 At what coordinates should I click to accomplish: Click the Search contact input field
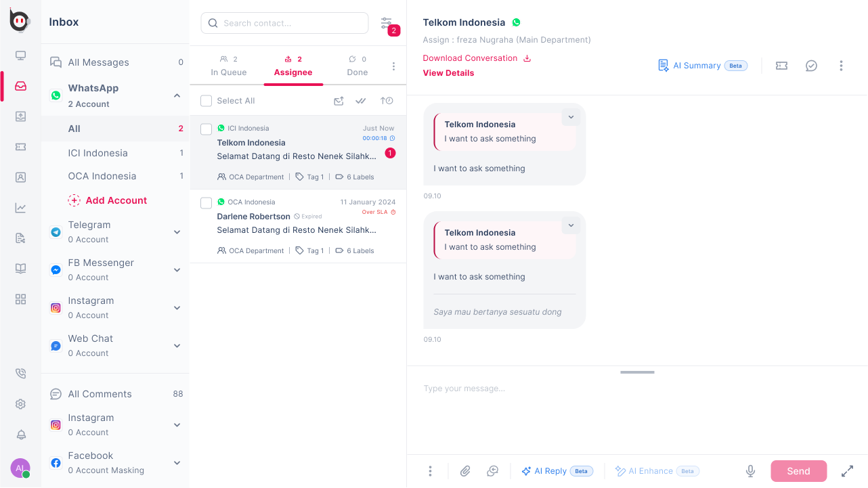coord(285,23)
